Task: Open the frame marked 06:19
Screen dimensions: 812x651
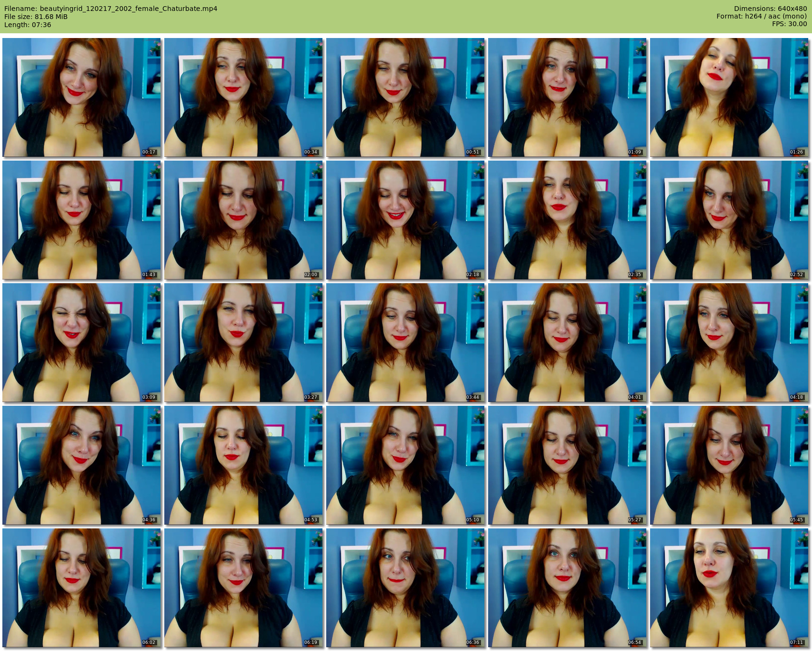Action: [244, 588]
